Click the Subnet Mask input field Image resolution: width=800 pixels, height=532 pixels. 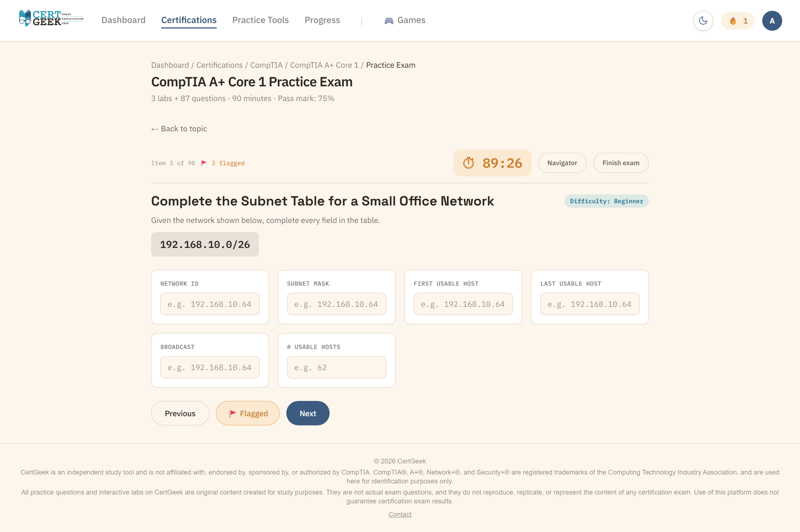(336, 304)
